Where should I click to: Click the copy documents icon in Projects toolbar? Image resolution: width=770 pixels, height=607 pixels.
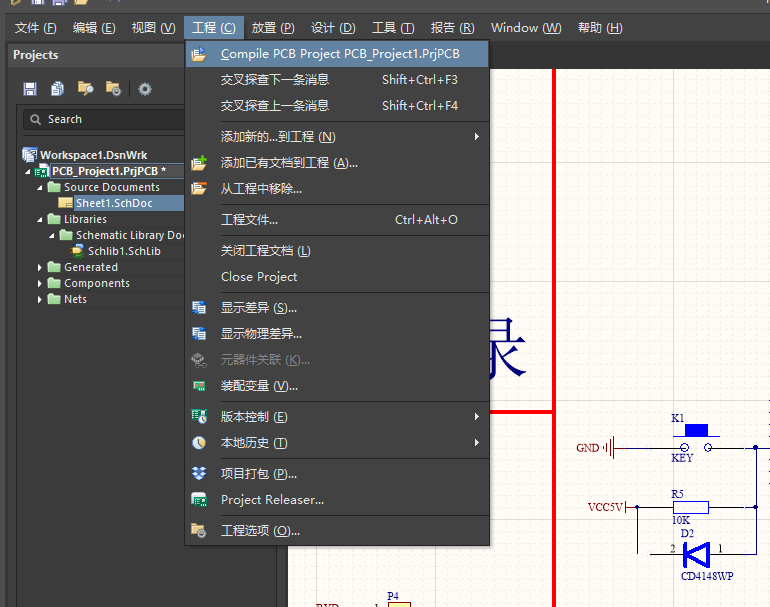click(57, 89)
